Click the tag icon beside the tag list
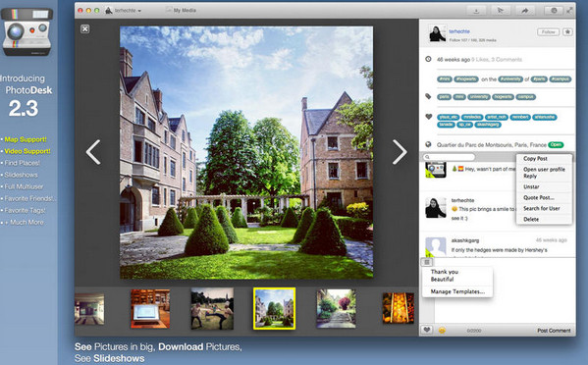588x365 pixels. [x=428, y=97]
